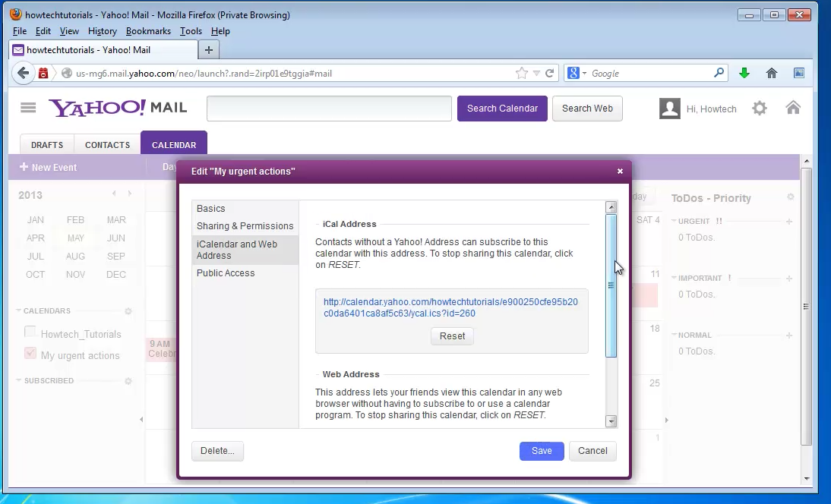This screenshot has height=504, width=831.
Task: Open the Bookmarks menu
Action: [x=148, y=31]
